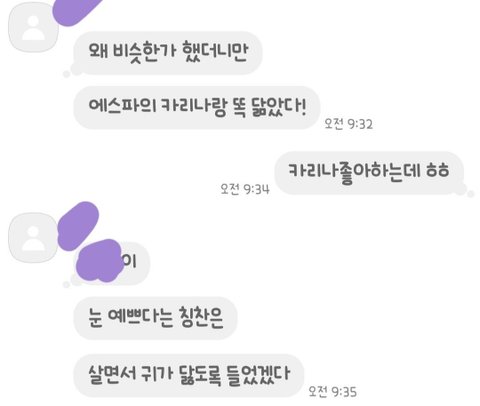The width and height of the screenshot is (480, 406).
Task: Tap the bubble tail of the sent '카리나좋아하는데' message
Action: pos(468,192)
